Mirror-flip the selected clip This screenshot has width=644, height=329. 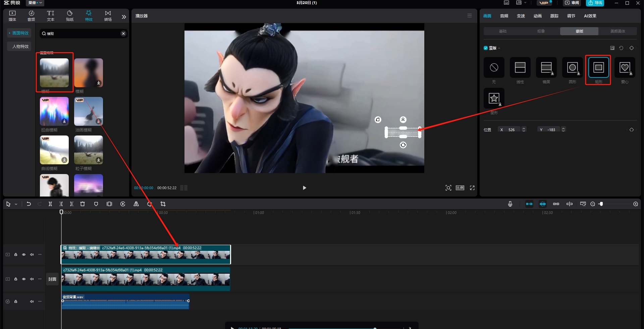tap(136, 204)
